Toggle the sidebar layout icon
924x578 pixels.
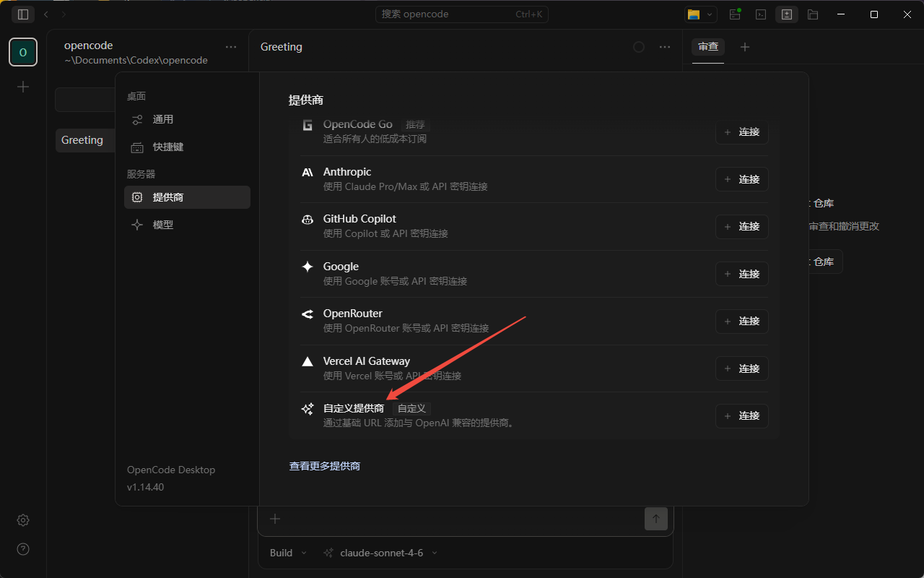coord(23,14)
